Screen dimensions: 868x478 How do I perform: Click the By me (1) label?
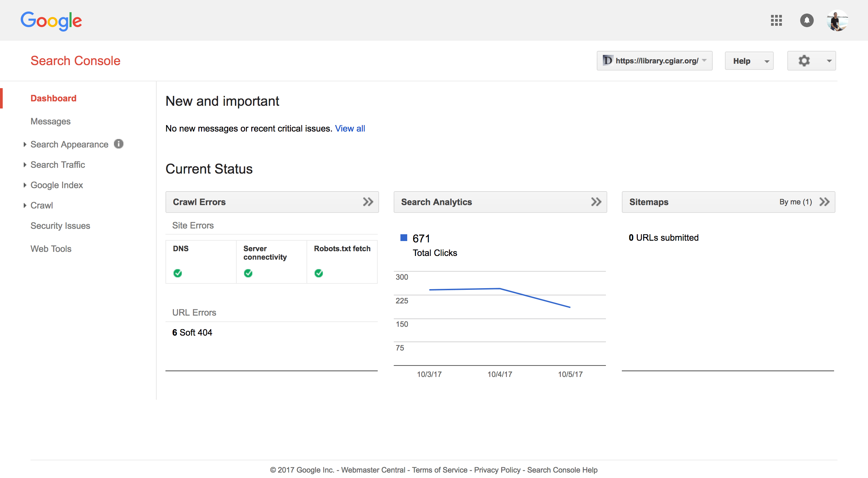(795, 202)
